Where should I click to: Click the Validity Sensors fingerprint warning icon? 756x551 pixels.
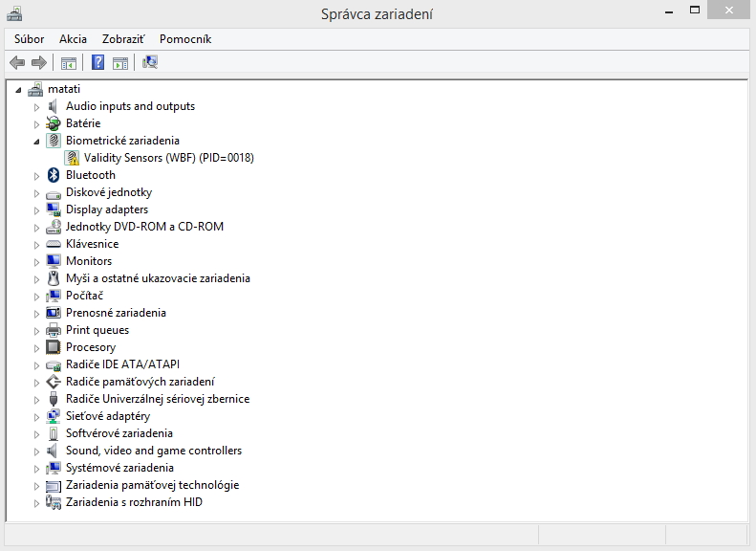[x=72, y=158]
